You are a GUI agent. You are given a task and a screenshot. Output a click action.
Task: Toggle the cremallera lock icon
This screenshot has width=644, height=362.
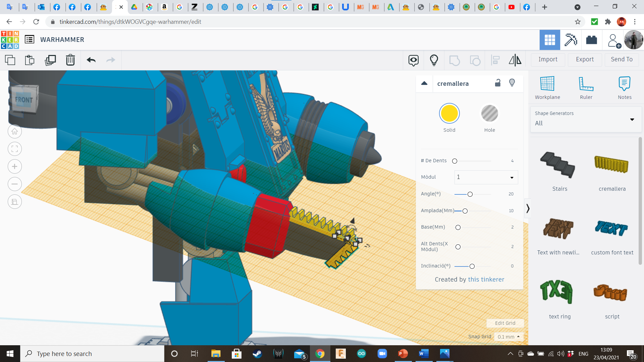point(498,83)
